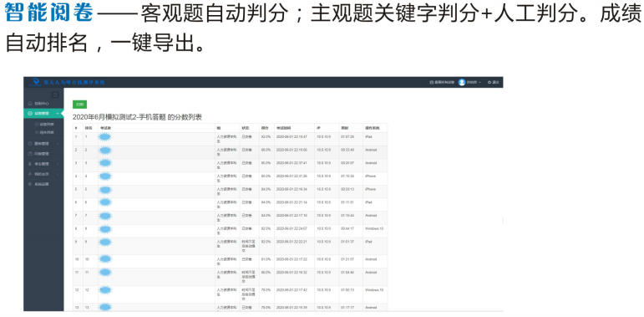Click the gear icon of 系统设置
This screenshot has width=644, height=317.
(x=30, y=184)
